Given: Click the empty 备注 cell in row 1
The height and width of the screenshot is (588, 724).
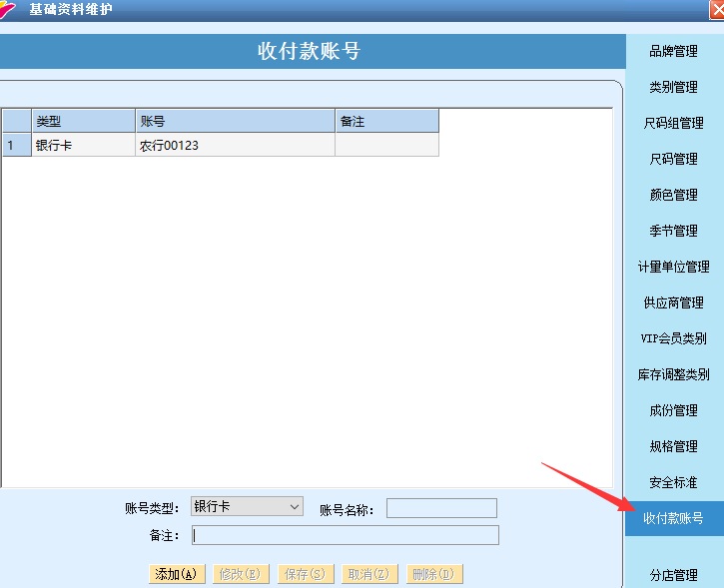Looking at the screenshot, I should [386, 145].
